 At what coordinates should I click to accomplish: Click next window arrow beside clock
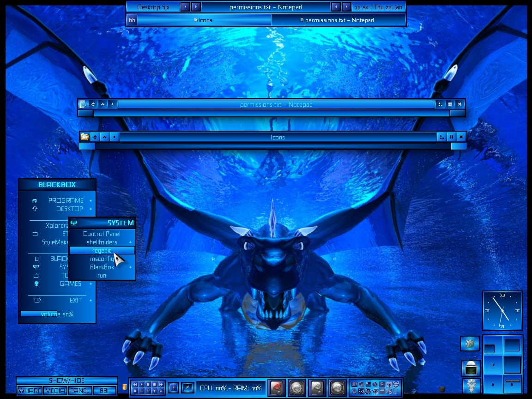coord(346,7)
